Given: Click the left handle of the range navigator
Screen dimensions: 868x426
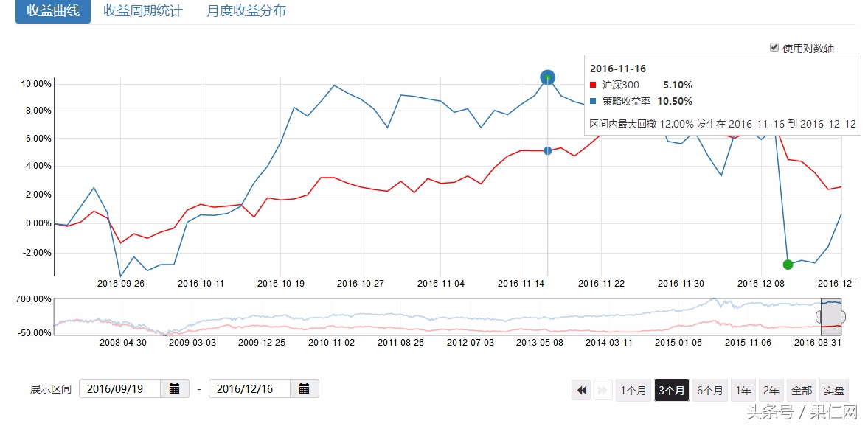Looking at the screenshot, I should click(819, 316).
